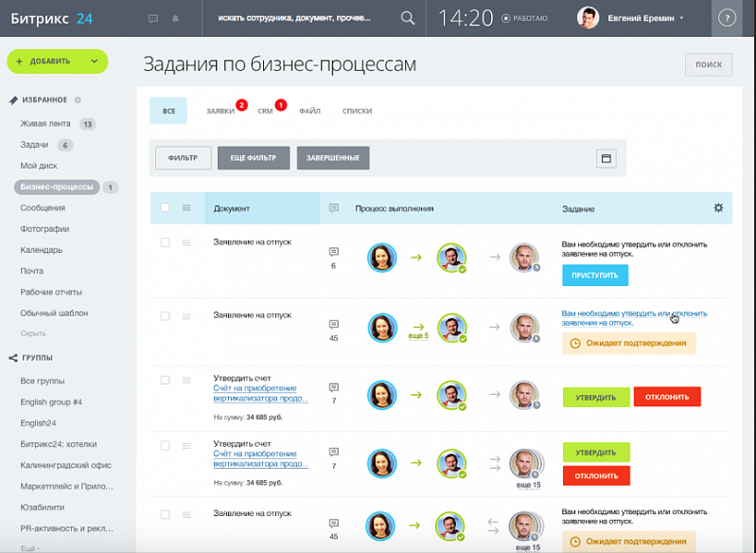Click the search input field in header

[x=303, y=18]
